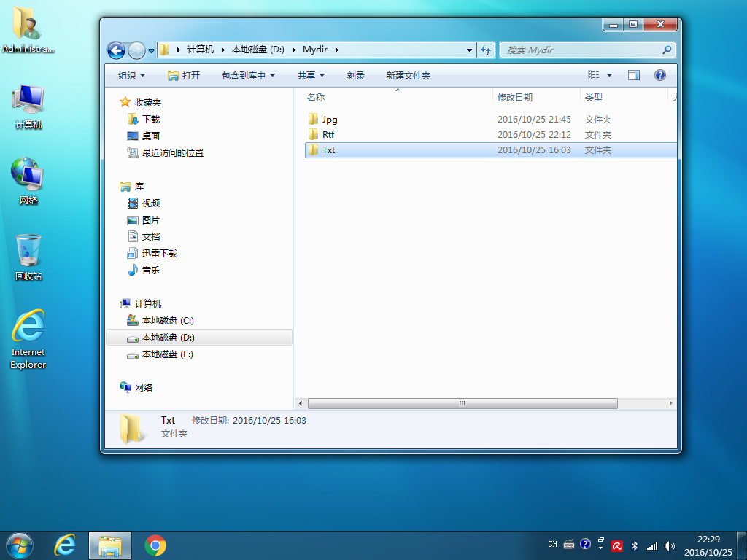Screen dimensions: 747x560
Task: Select the Administrator desktop icon
Action: (28, 29)
